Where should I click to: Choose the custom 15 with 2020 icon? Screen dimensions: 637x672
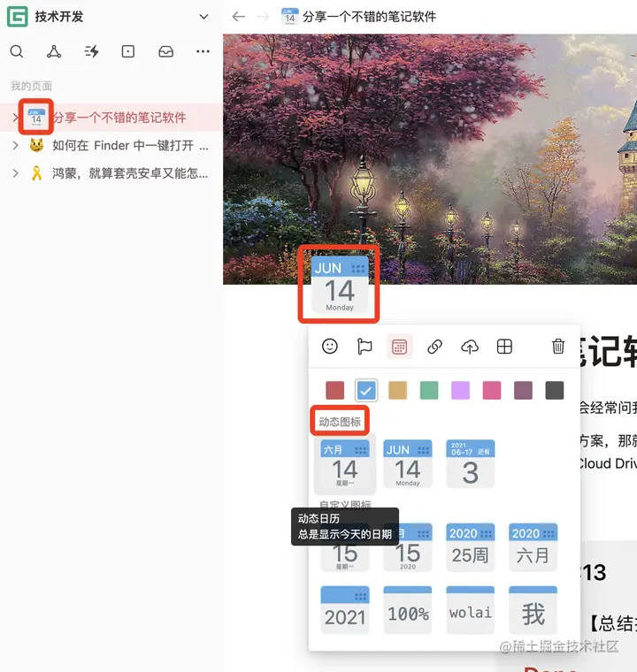[x=408, y=547]
